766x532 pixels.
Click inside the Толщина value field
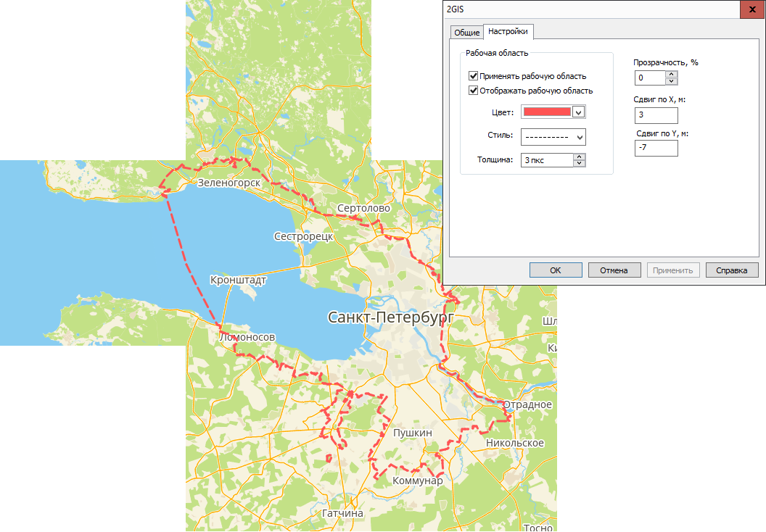[x=546, y=160]
